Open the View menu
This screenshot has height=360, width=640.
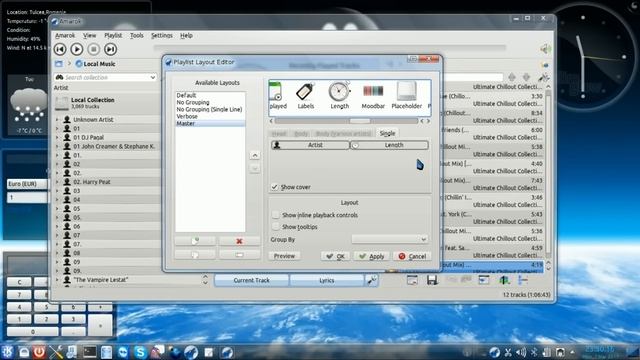tap(89, 36)
